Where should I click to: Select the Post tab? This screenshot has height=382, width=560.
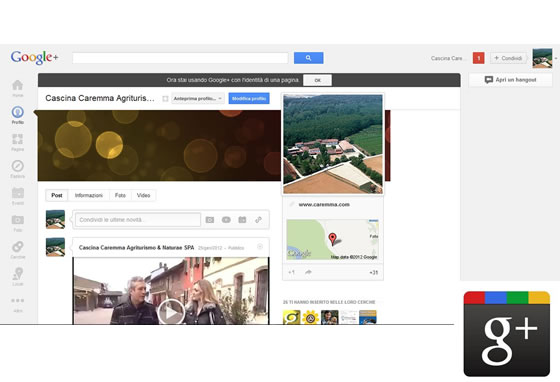(x=57, y=195)
